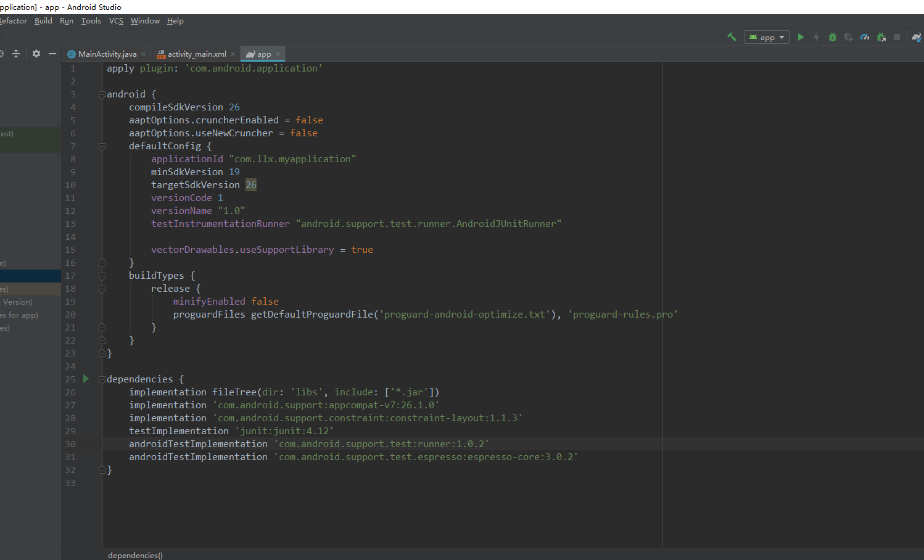Click minSdkVersion value 19
Screen dimensions: 924x560
coord(234,172)
